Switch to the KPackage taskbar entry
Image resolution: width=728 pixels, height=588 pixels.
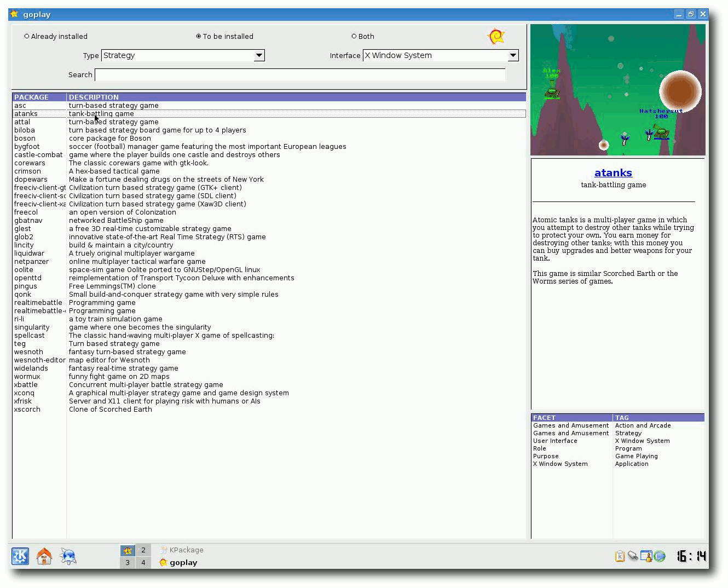pyautogui.click(x=181, y=550)
